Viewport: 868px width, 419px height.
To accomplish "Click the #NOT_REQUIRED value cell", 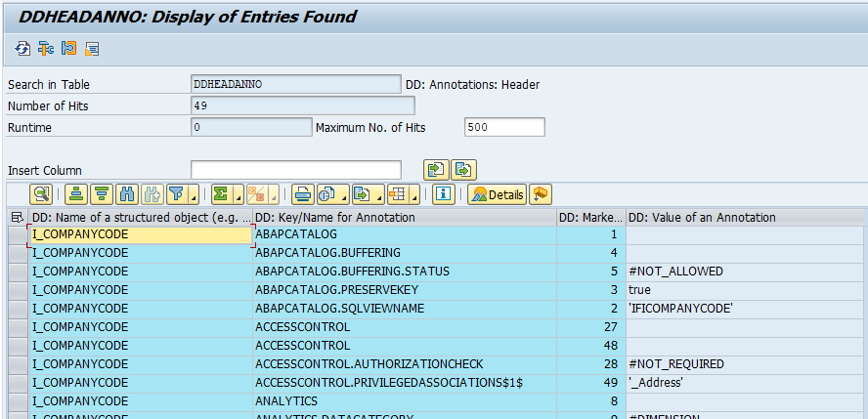I will (x=746, y=364).
